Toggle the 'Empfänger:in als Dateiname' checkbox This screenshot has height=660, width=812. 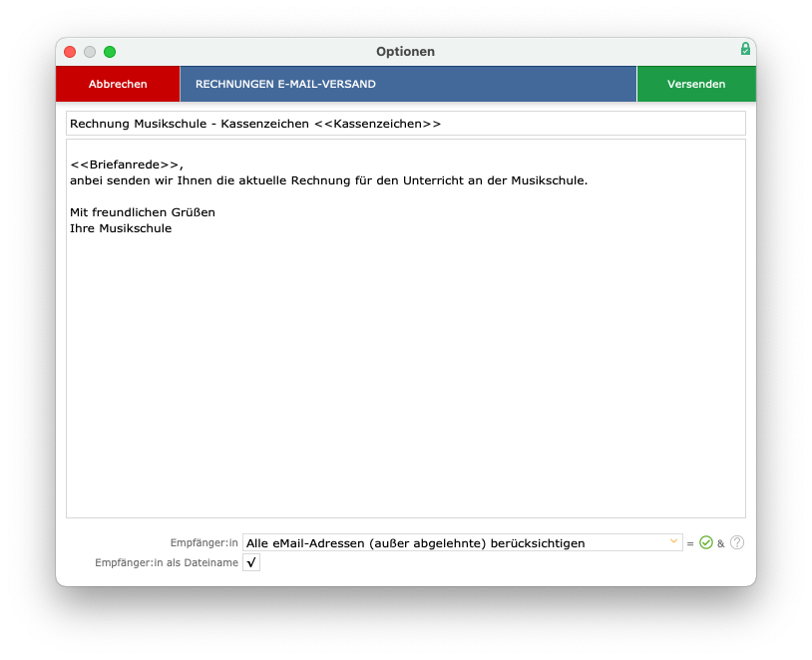point(251,563)
